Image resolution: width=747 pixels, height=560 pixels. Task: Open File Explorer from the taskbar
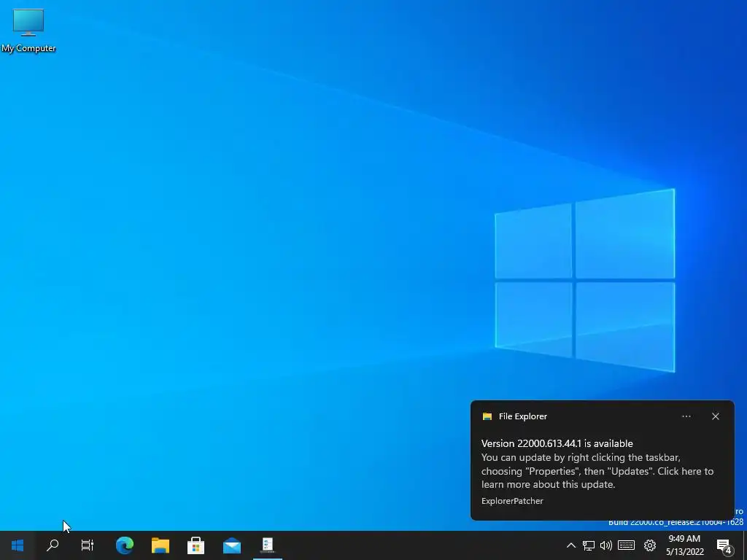coord(160,545)
